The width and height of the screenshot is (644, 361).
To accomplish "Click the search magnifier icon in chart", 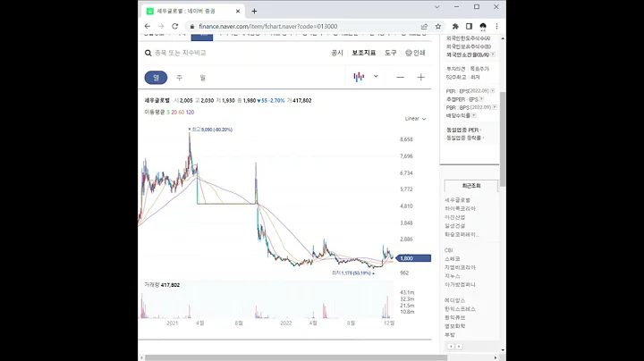I will pos(148,53).
